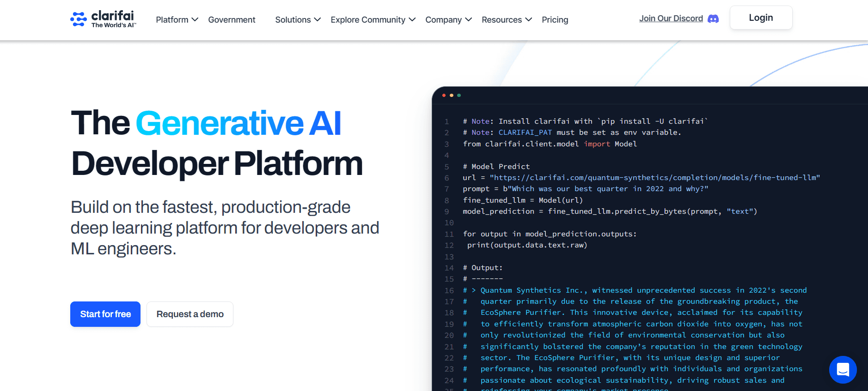Click the yellow dot in code window
Viewport: 868px width, 391px height.
452,96
